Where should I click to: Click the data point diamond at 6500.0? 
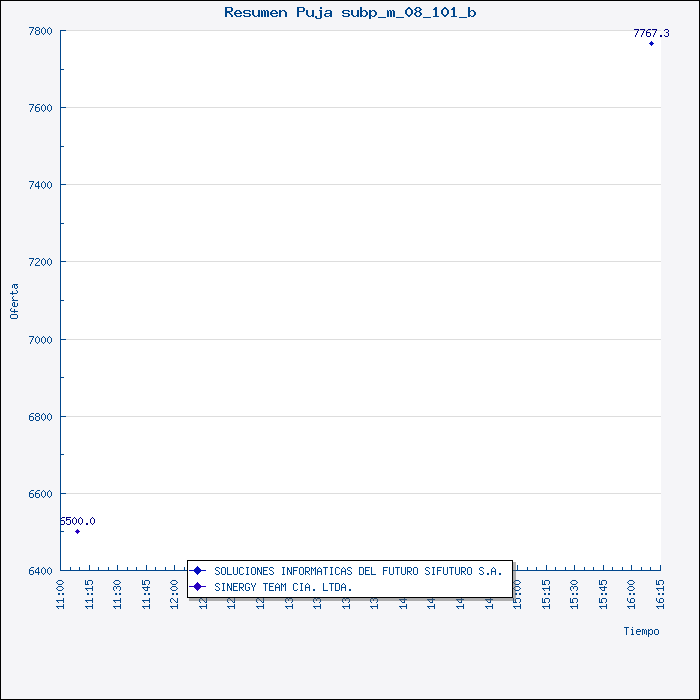(x=77, y=531)
